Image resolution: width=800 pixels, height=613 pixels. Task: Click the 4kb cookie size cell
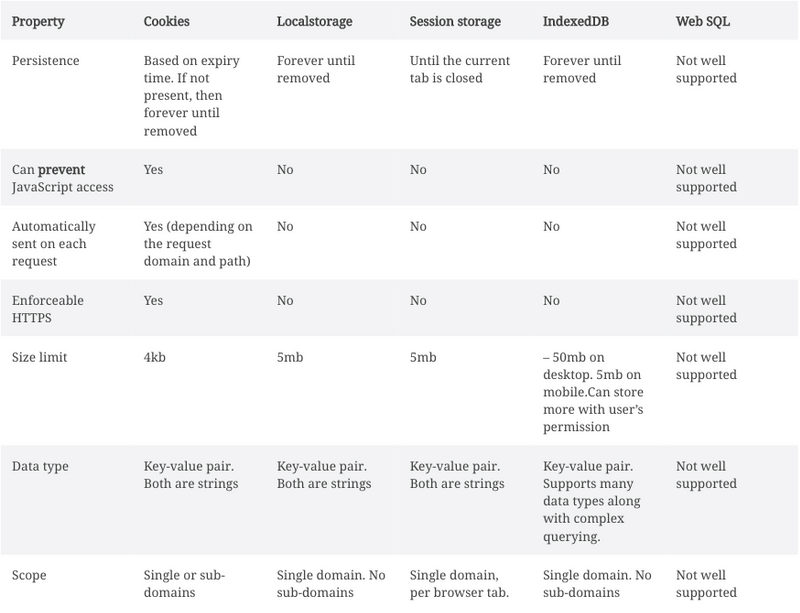(x=156, y=355)
